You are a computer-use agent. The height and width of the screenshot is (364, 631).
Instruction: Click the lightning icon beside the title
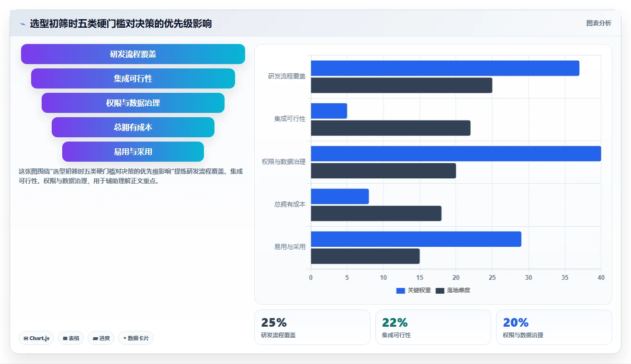23,24
